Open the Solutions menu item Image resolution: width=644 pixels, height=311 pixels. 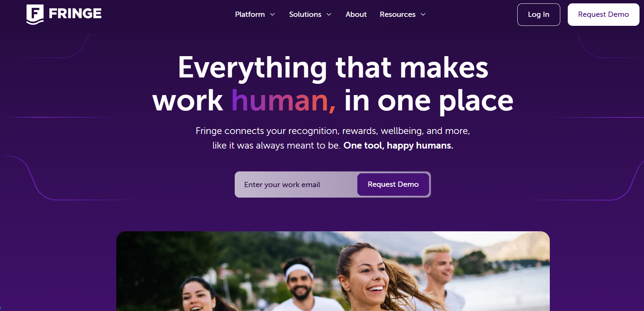point(305,14)
